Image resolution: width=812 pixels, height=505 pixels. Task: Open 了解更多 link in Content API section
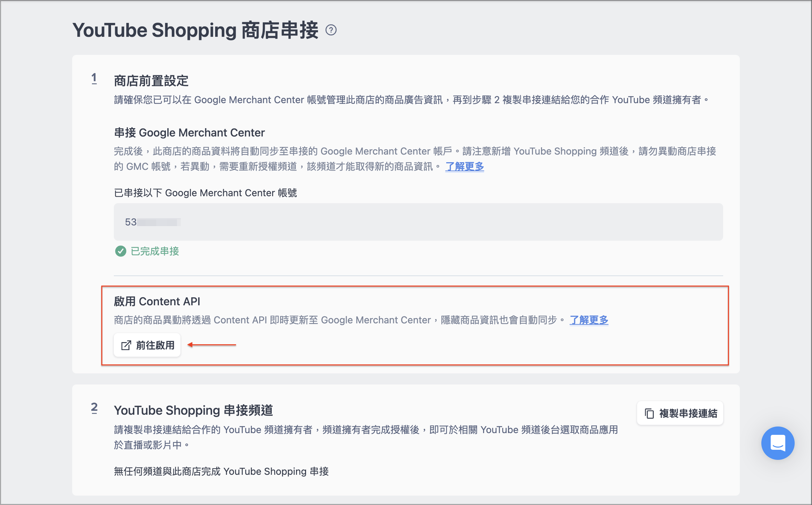(x=589, y=320)
